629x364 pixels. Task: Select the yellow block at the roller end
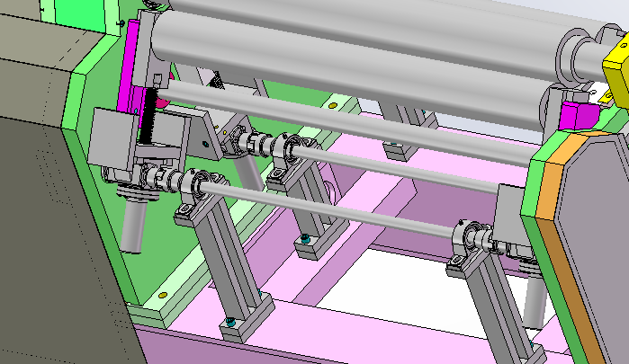point(617,72)
